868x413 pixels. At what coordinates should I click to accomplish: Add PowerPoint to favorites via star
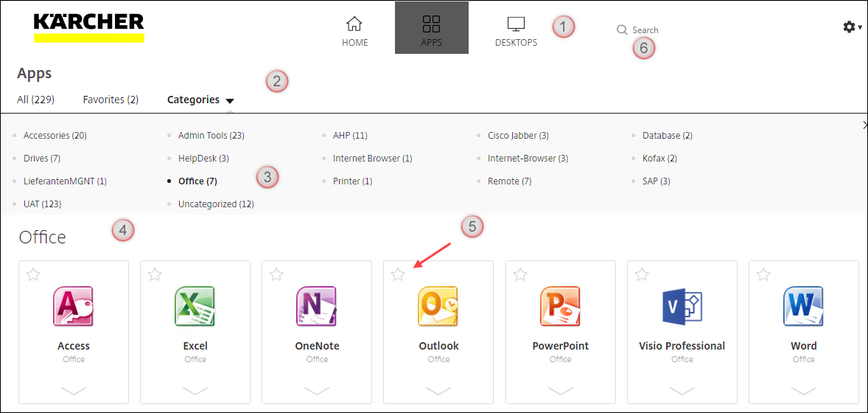point(519,274)
